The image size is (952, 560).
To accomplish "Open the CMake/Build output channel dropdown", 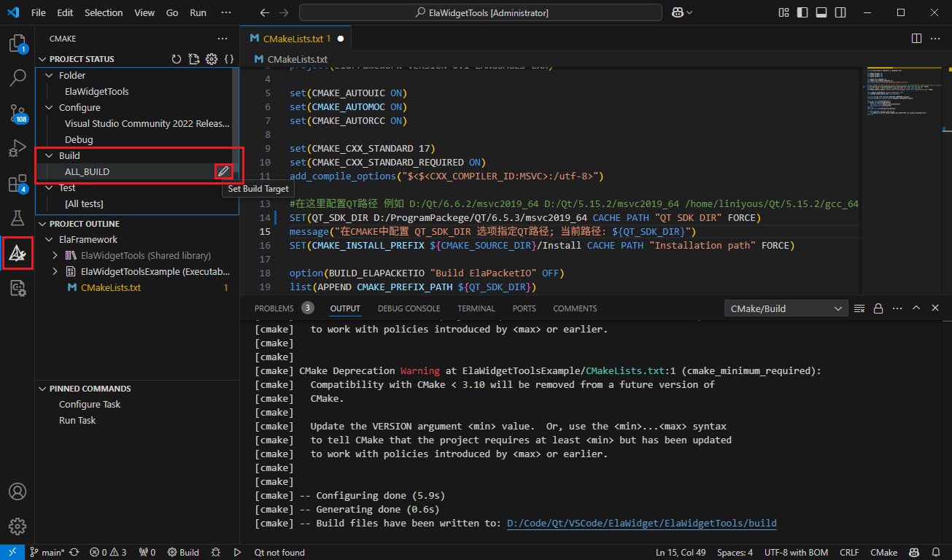I will [x=785, y=308].
